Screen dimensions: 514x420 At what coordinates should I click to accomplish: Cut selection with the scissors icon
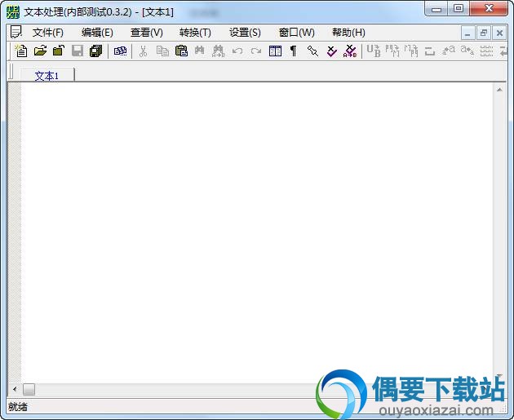coord(144,51)
